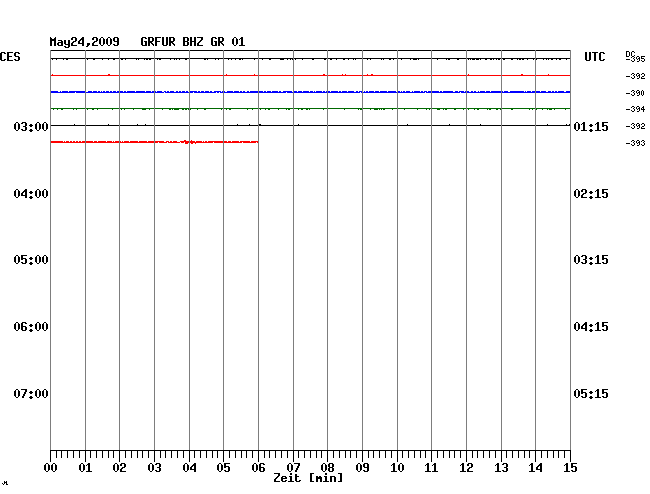Click the 03:00 time label
650x494 pixels.
pos(31,126)
